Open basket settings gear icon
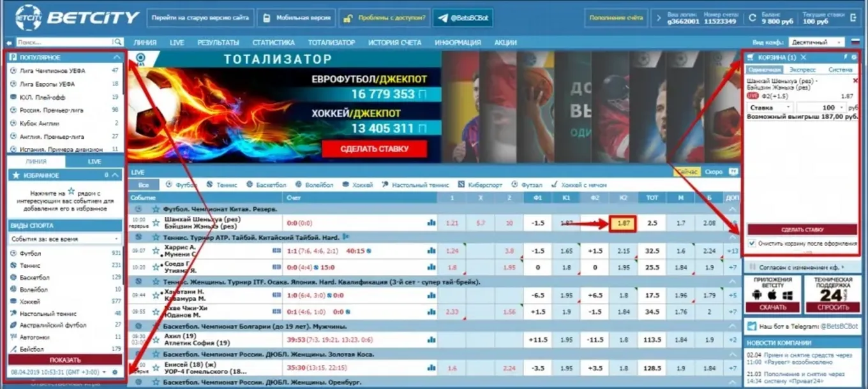This screenshot has height=389, width=868. [854, 57]
